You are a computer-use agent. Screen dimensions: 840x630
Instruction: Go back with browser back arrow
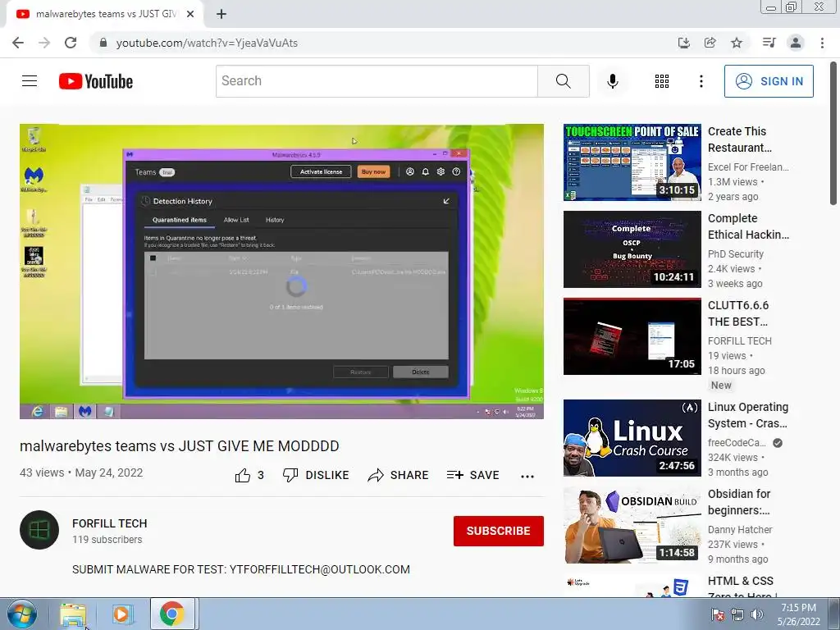point(18,43)
